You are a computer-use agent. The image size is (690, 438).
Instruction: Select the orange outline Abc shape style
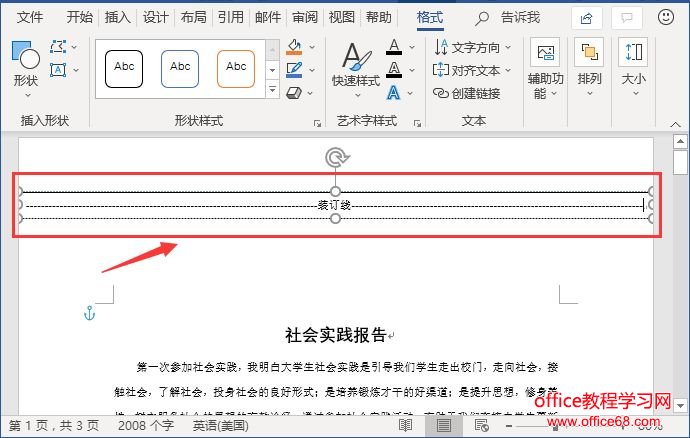pos(236,69)
